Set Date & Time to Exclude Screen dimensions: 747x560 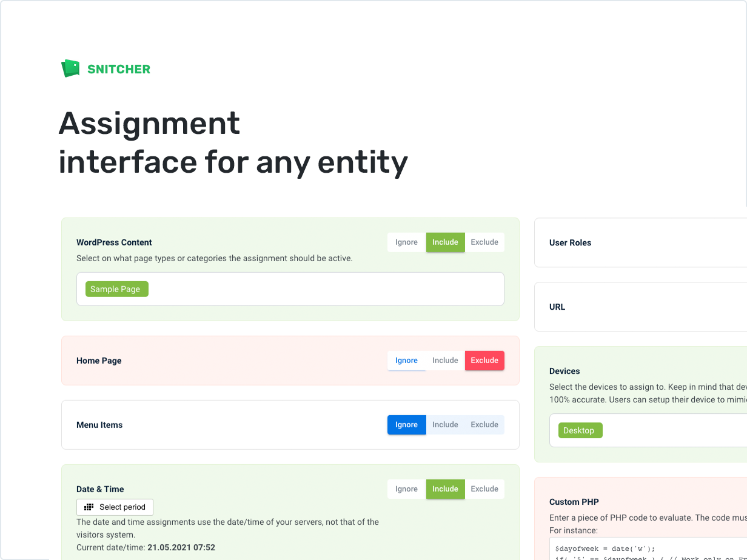tap(484, 489)
